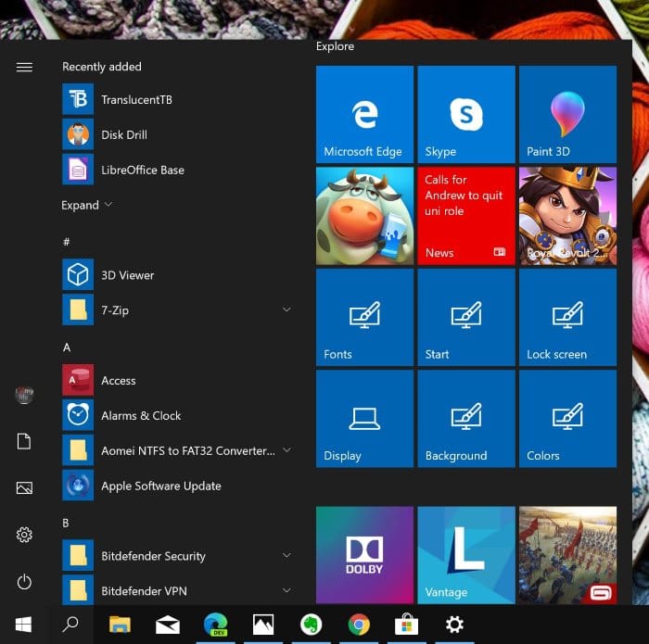The height and width of the screenshot is (644, 649).
Task: Open Photos from taskbar
Action: pos(263,625)
